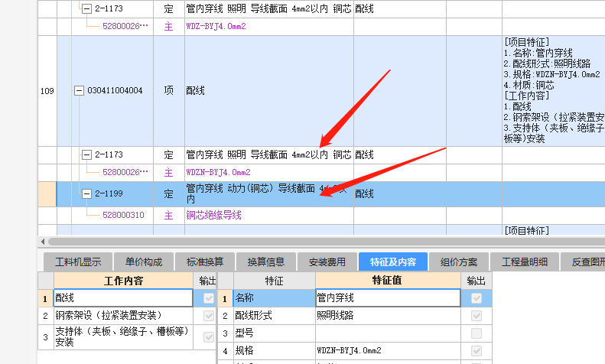Enable output checkbox for 型号 feature
Screen dimensions: 605x364
click(x=477, y=333)
